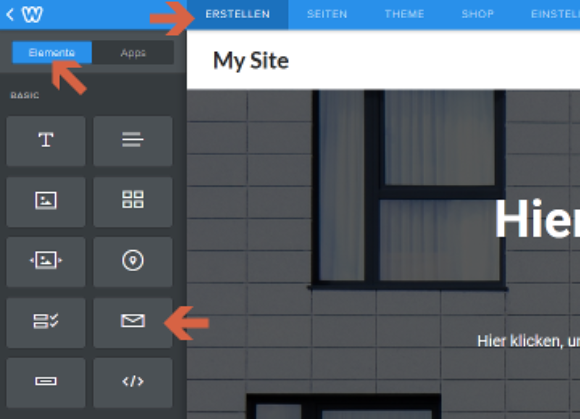Screen dimensions: 580x419
Task: Click the My Site title
Action: point(251,61)
